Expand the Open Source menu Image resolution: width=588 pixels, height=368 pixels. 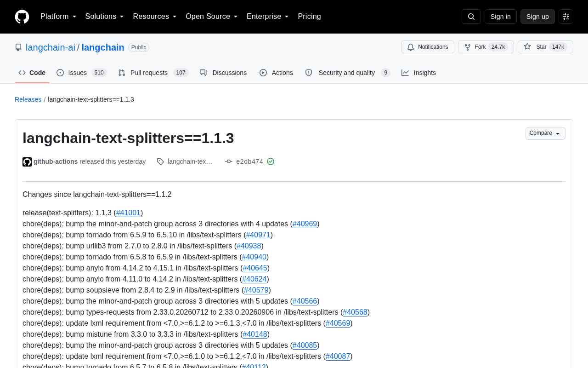click(212, 17)
